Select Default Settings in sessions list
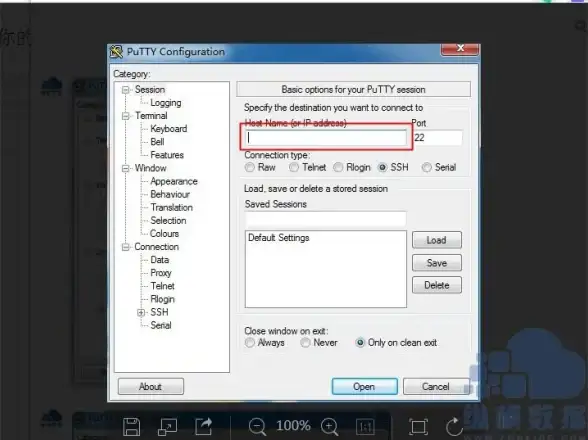Screen dimensions: 588x440 tap(279, 238)
